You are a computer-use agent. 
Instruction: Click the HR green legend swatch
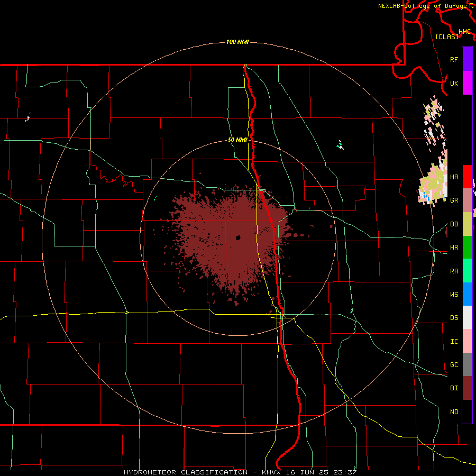click(x=467, y=248)
